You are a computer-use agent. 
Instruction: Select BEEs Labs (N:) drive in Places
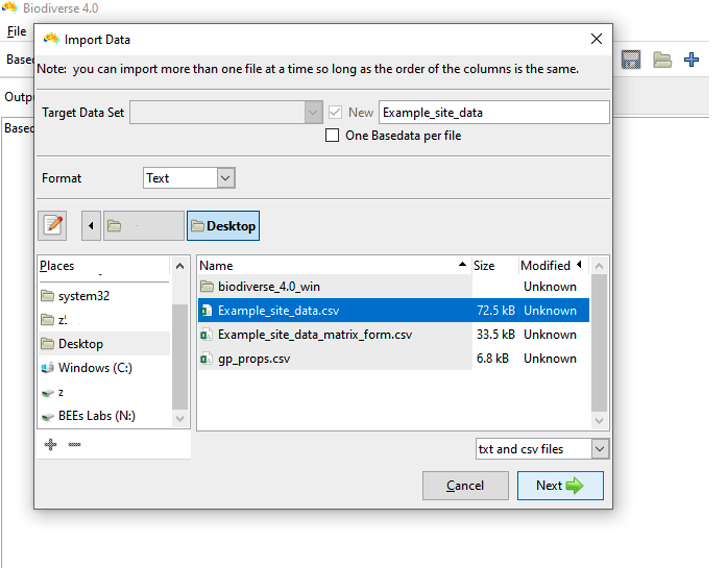tap(104, 416)
